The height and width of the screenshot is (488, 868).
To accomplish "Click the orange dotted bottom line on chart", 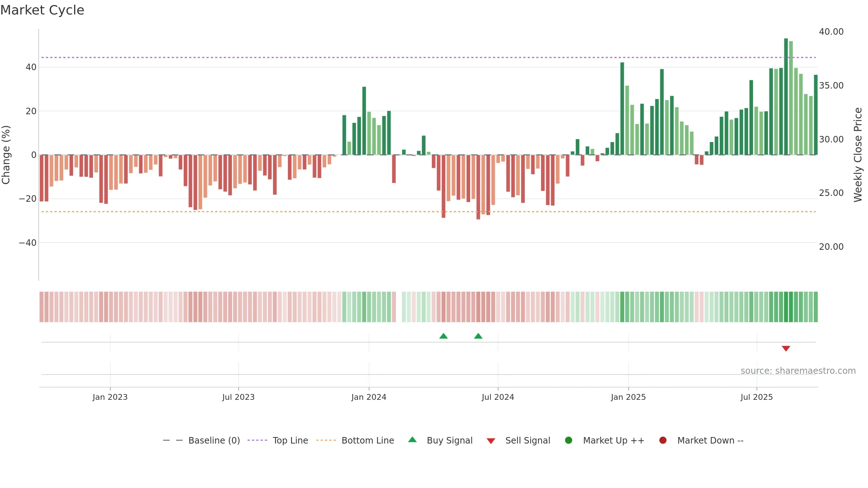I will coord(429,211).
